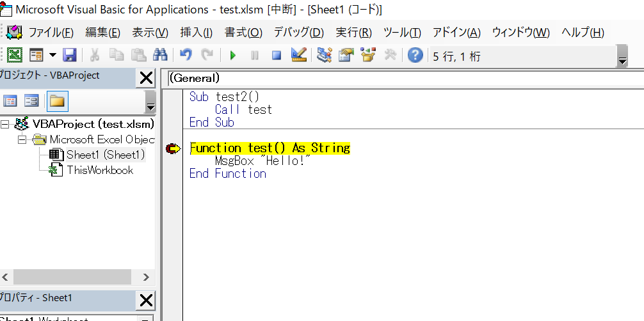Open the ツール(T) menu
Viewport: 644px width, 321px height.
tap(402, 33)
